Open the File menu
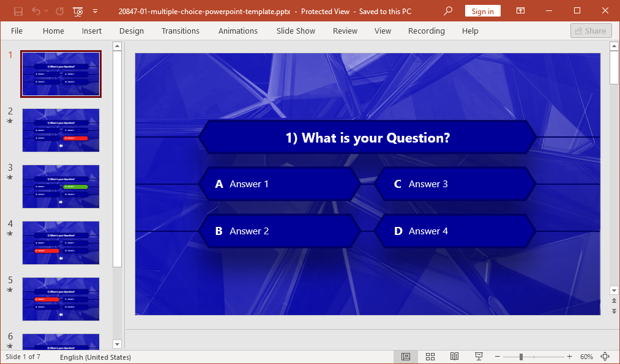 (x=17, y=31)
